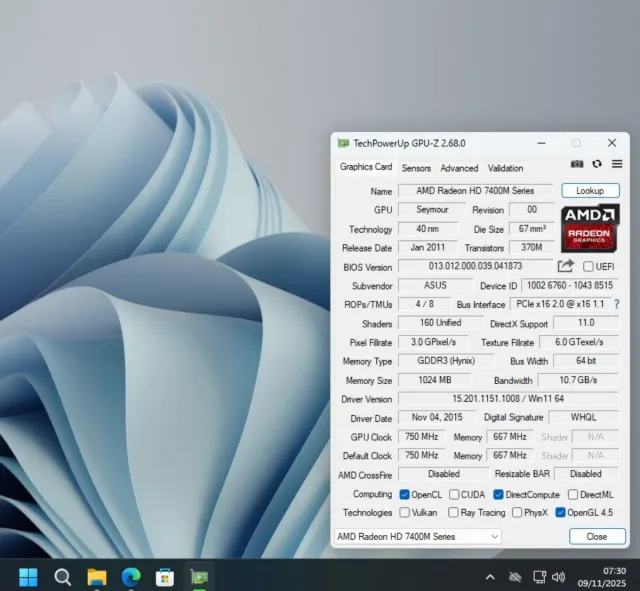Click Memory Type GDDR3 (Hynix)
Screen dimensions: 640x591
(x=446, y=361)
